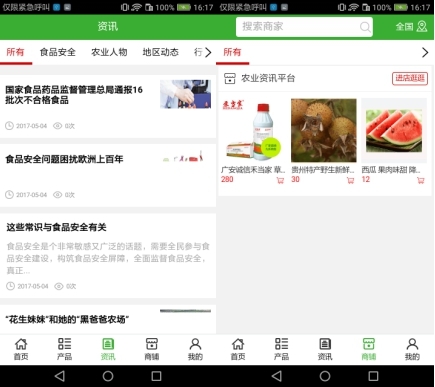Tap the store icon beside 农业资讯平台
Screen dimensions: 435x387
click(x=230, y=78)
